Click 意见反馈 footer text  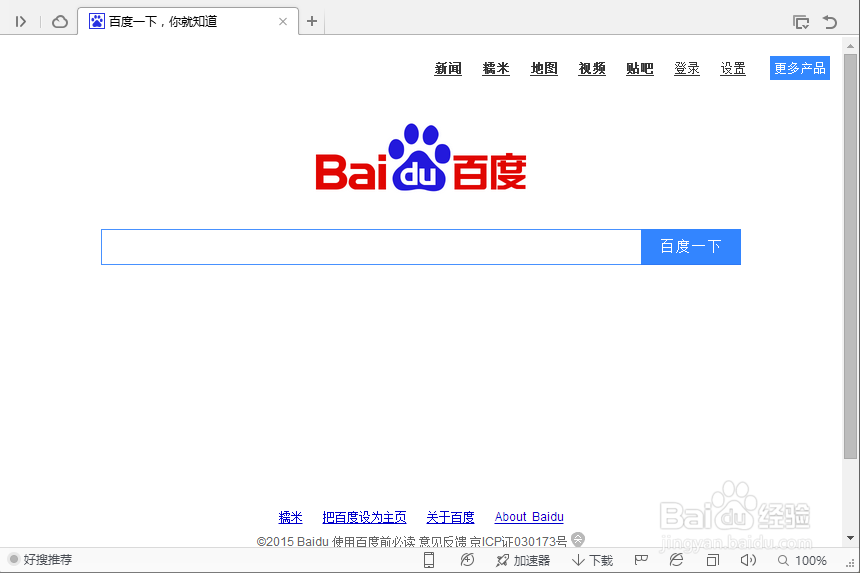click(443, 542)
